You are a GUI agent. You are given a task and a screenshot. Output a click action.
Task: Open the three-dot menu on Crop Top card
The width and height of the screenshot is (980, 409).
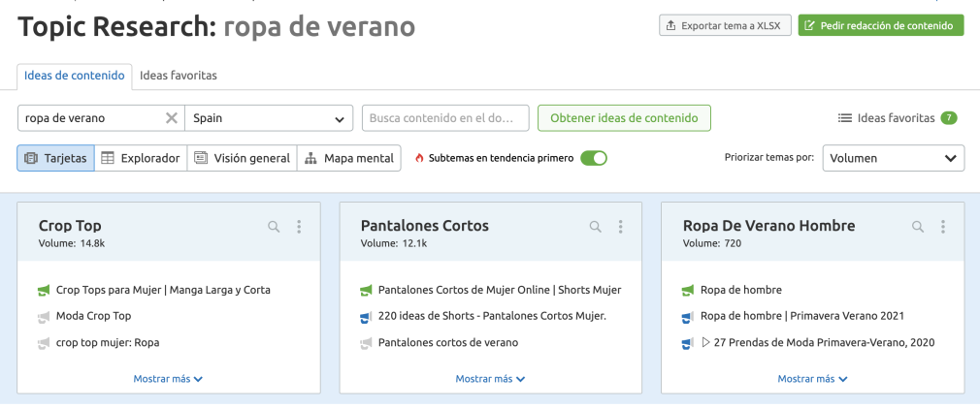click(299, 227)
